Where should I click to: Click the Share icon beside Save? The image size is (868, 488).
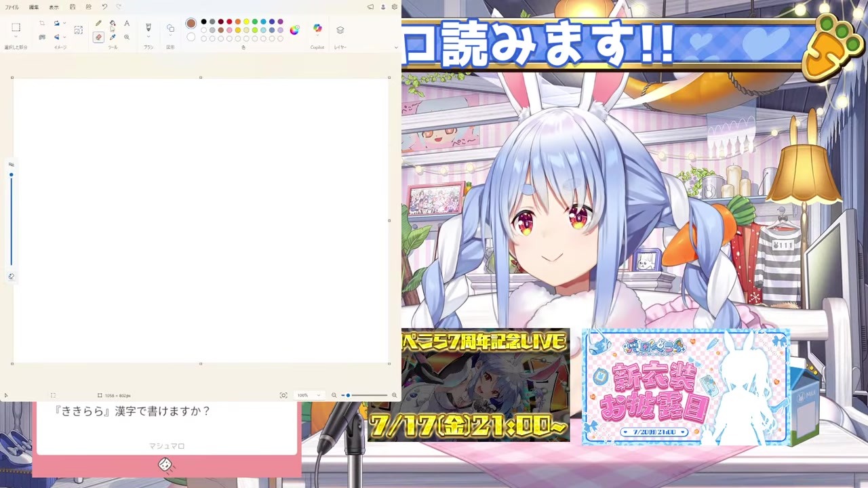click(88, 7)
